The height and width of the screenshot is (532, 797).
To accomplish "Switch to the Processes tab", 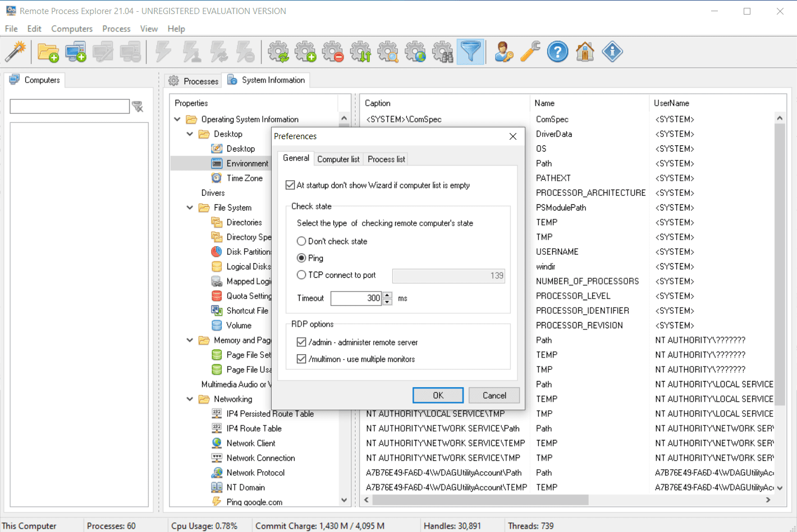I will click(x=193, y=81).
